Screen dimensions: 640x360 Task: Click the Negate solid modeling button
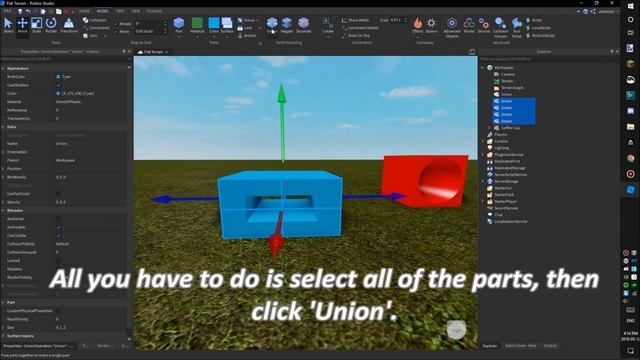287,25
